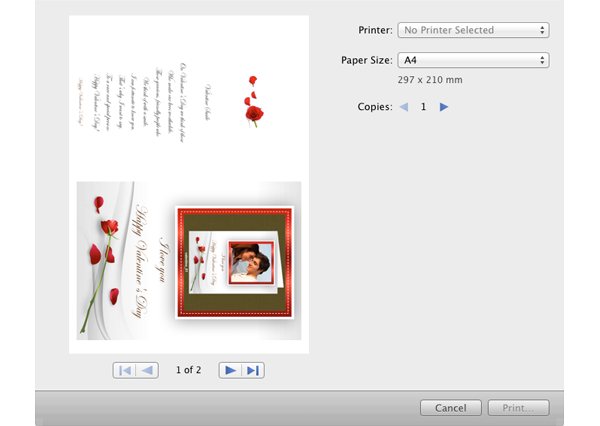The image size is (600, 426).
Task: Click the "1 of 2" page indicator
Action: pyautogui.click(x=189, y=370)
